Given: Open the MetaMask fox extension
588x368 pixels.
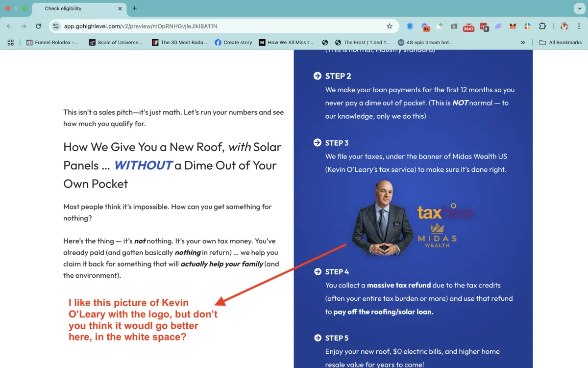Looking at the screenshot, I should pyautogui.click(x=513, y=26).
